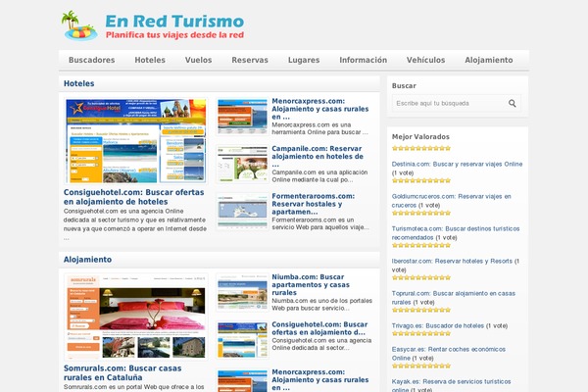Image resolution: width=588 pixels, height=392 pixels.
Task: Click the En Red Turismo palm tree logo
Action: click(x=79, y=25)
